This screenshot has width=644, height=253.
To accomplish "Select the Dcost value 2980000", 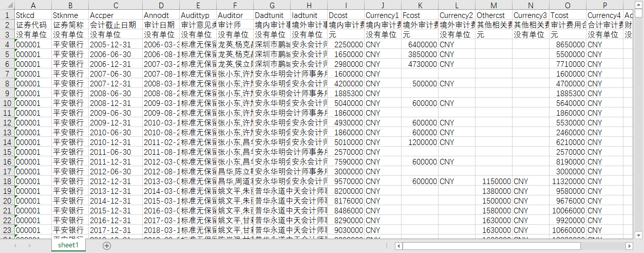I will point(346,64).
